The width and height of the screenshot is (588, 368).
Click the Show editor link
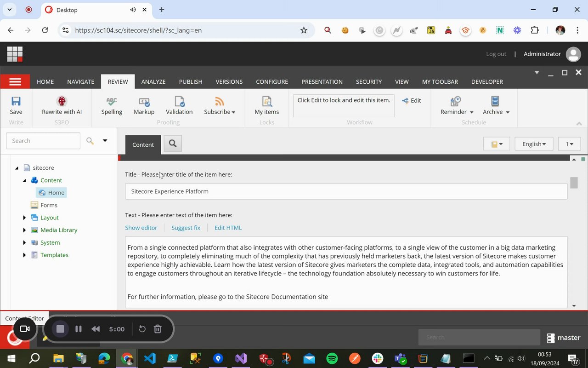(141, 228)
